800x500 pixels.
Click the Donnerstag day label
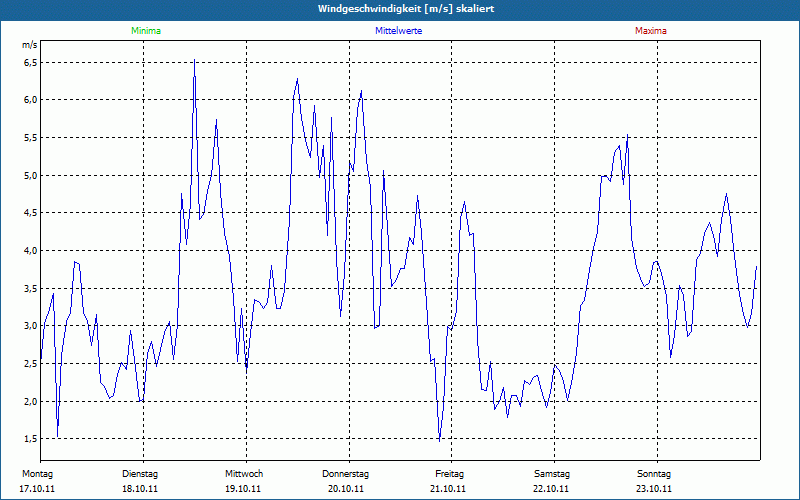tap(345, 474)
